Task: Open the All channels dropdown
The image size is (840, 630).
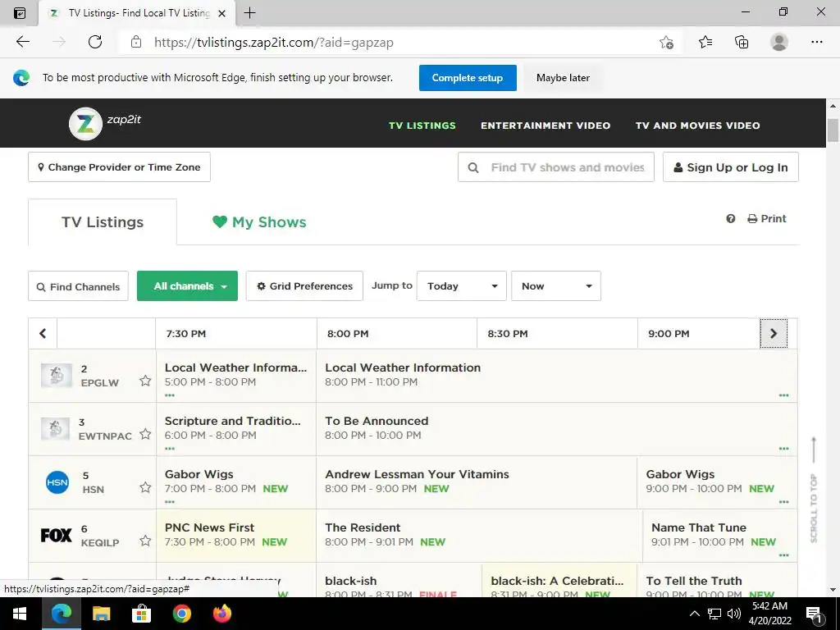Action: (x=187, y=286)
